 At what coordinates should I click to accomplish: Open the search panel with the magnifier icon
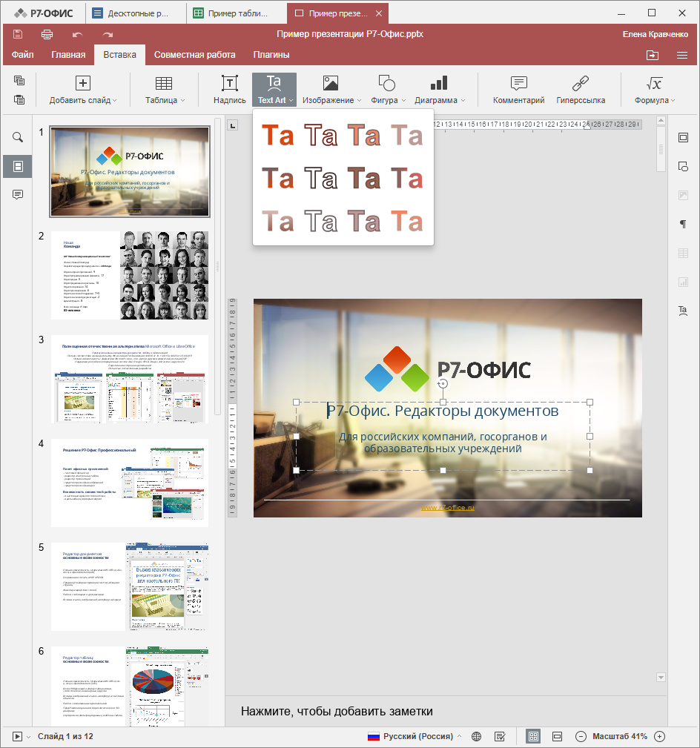[18, 137]
